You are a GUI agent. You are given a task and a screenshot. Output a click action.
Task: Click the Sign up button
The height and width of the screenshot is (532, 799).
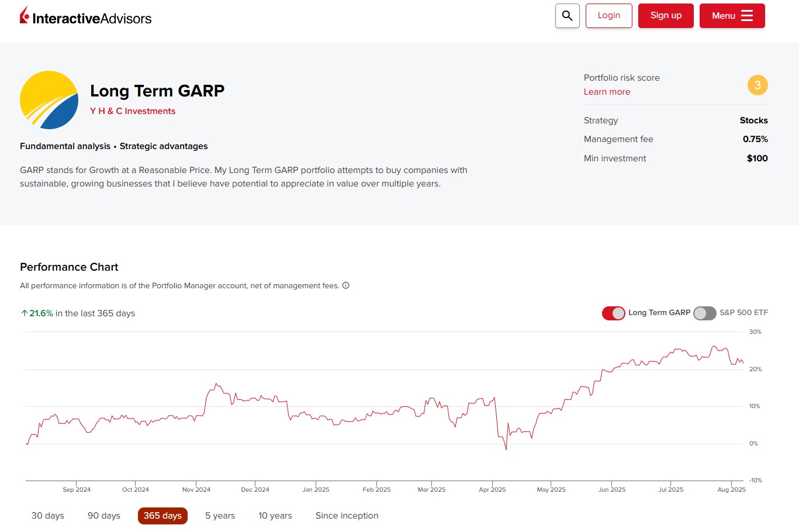click(666, 16)
